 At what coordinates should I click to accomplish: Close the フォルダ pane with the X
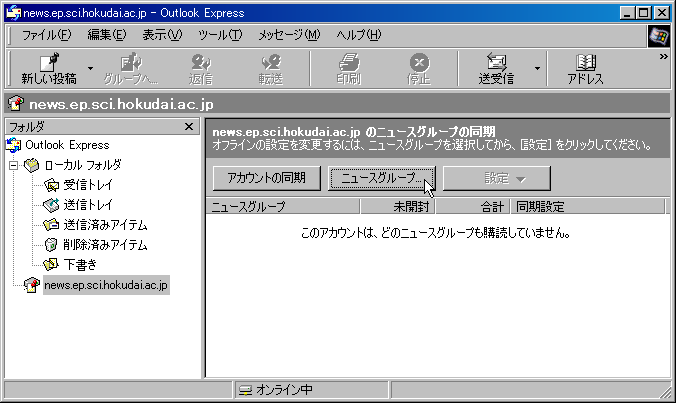189,127
